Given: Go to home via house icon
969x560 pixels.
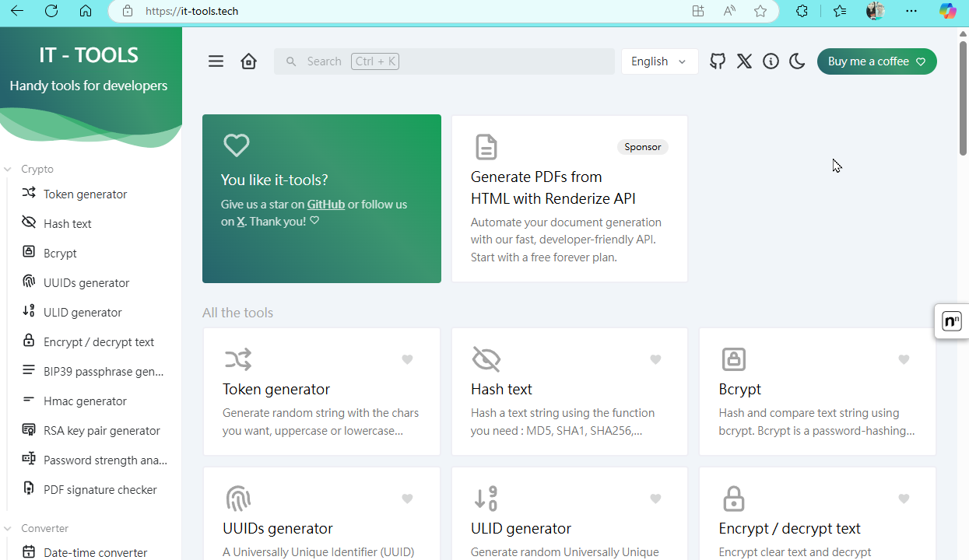Looking at the screenshot, I should tap(248, 61).
